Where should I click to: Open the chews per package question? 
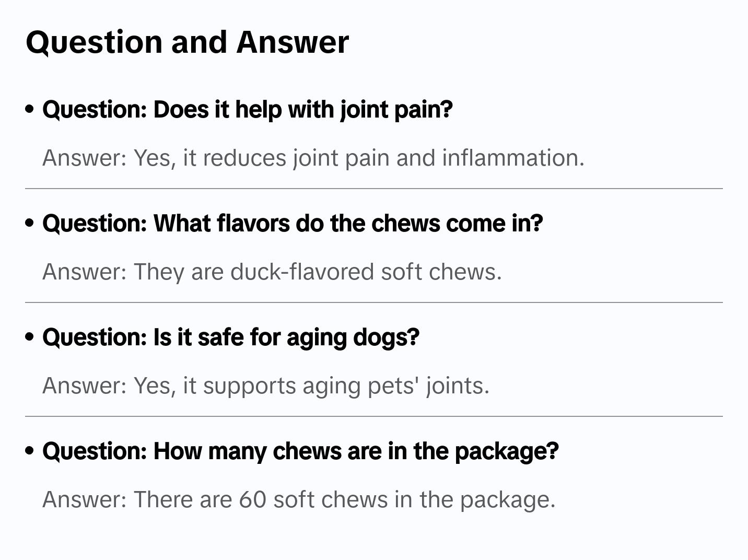click(300, 451)
